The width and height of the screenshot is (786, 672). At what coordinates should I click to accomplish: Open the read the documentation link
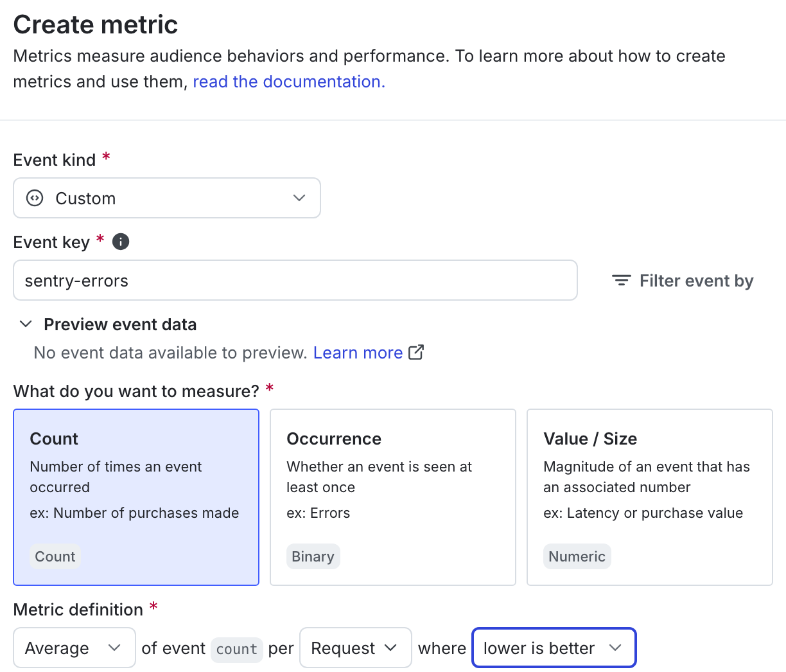pos(288,82)
